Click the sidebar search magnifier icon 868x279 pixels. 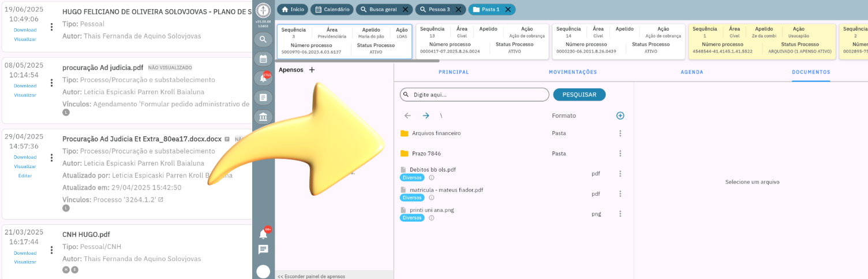coord(263,39)
